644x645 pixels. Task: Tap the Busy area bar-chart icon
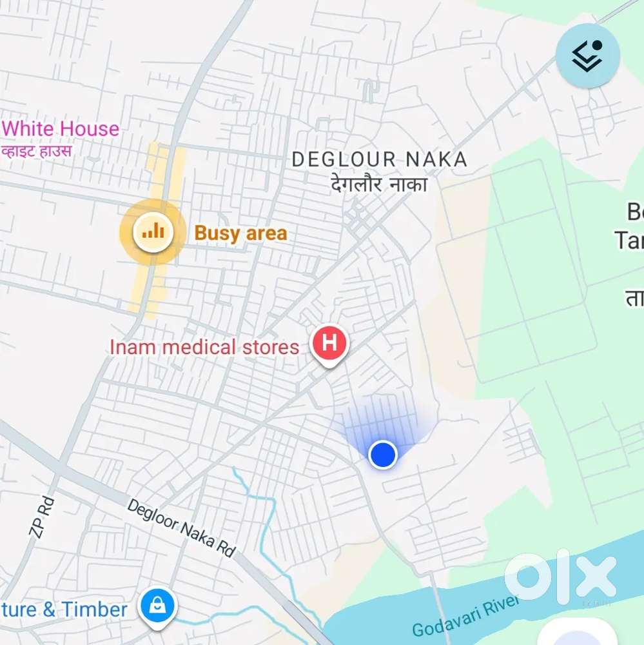[153, 232]
